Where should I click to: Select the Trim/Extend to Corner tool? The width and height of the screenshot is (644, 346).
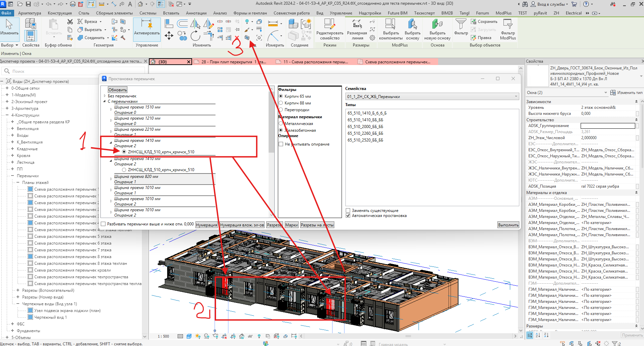[209, 35]
